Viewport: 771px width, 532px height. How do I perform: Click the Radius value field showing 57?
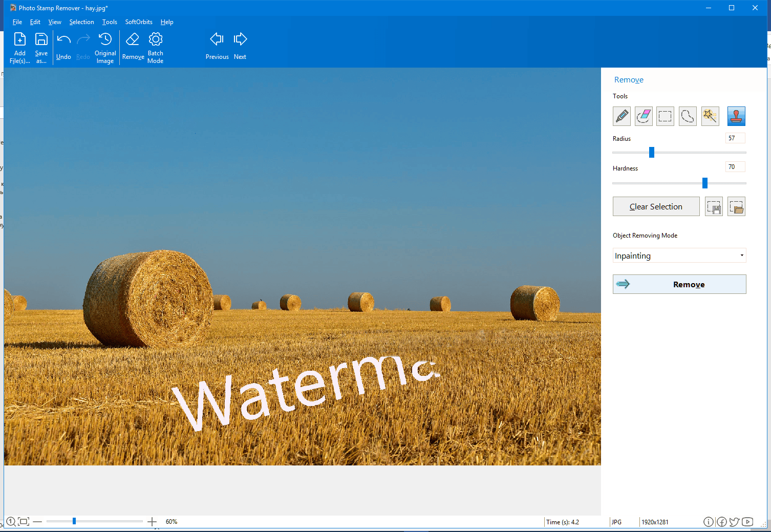735,138
